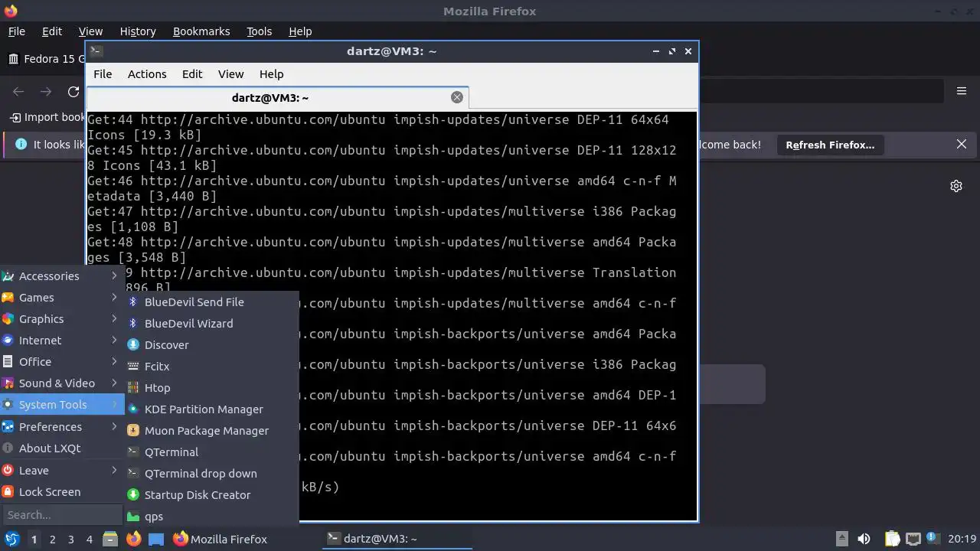Click the Sound & Video icon
Screen dimensions: 980x551
(8, 383)
